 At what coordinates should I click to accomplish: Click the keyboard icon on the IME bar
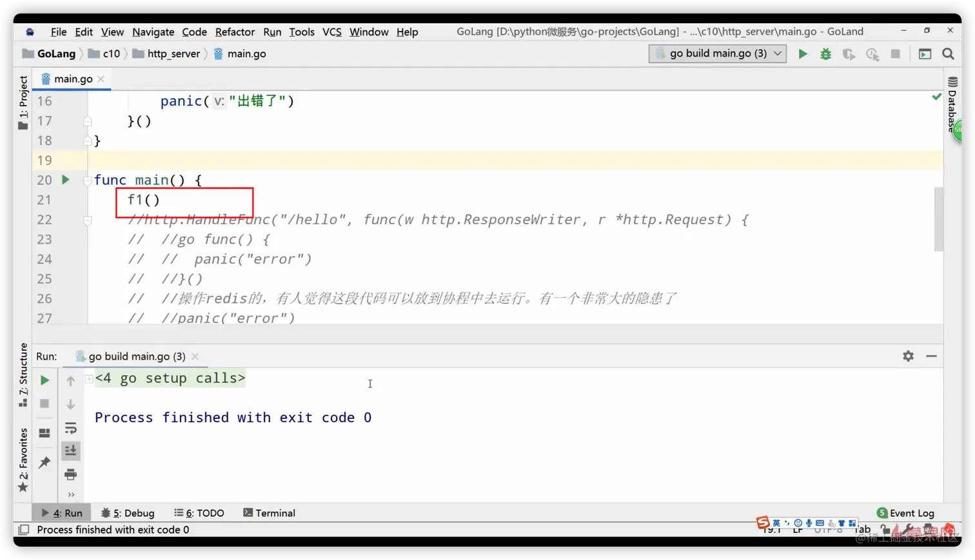pyautogui.click(x=820, y=523)
